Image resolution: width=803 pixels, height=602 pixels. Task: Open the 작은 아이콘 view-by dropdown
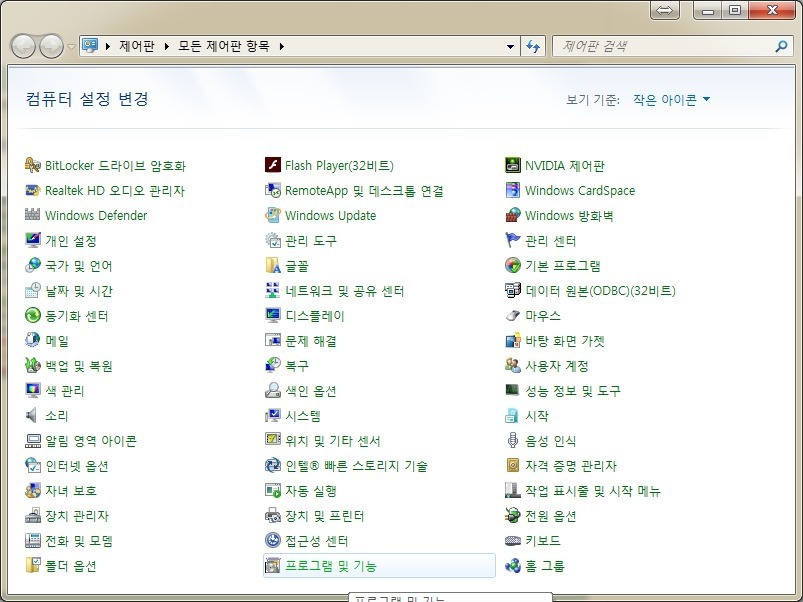pos(671,99)
